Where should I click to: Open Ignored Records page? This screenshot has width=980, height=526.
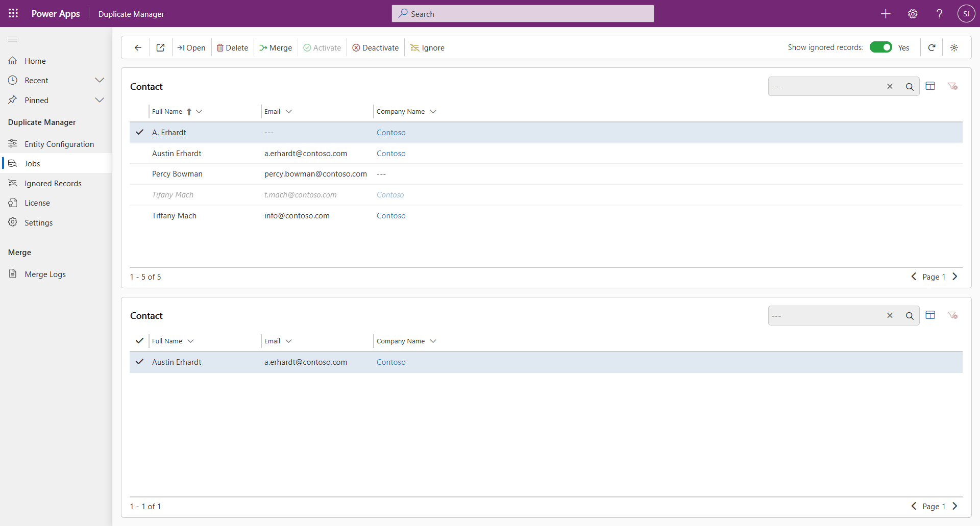point(56,183)
